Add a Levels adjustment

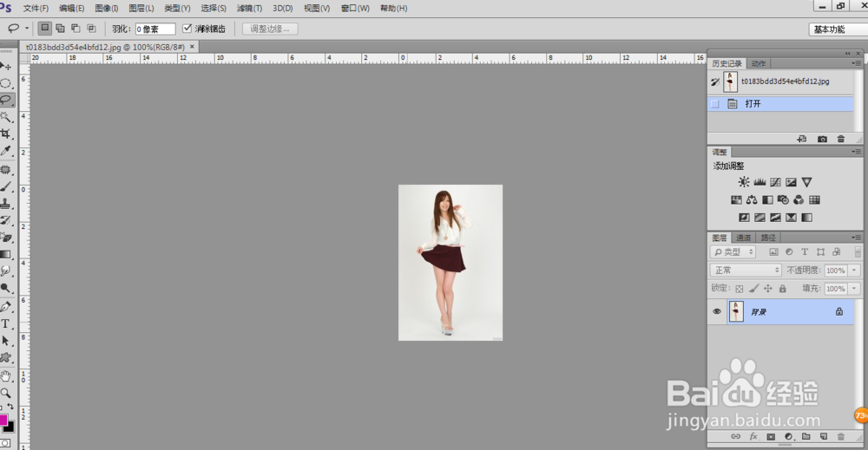tap(759, 182)
